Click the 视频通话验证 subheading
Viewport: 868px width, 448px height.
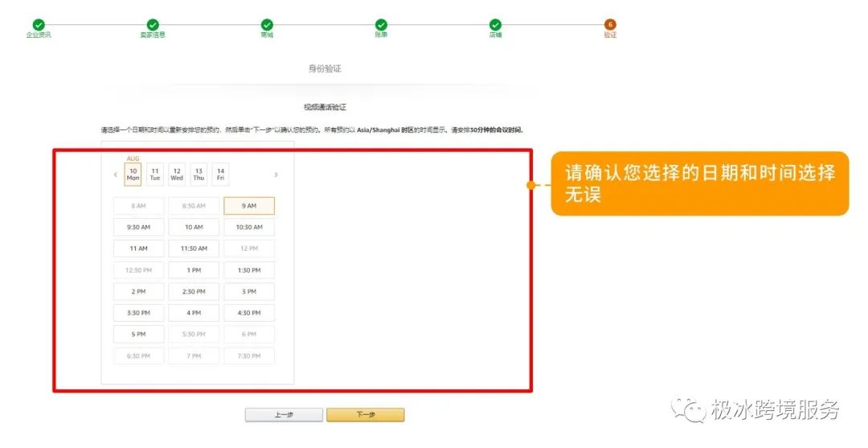click(325, 107)
